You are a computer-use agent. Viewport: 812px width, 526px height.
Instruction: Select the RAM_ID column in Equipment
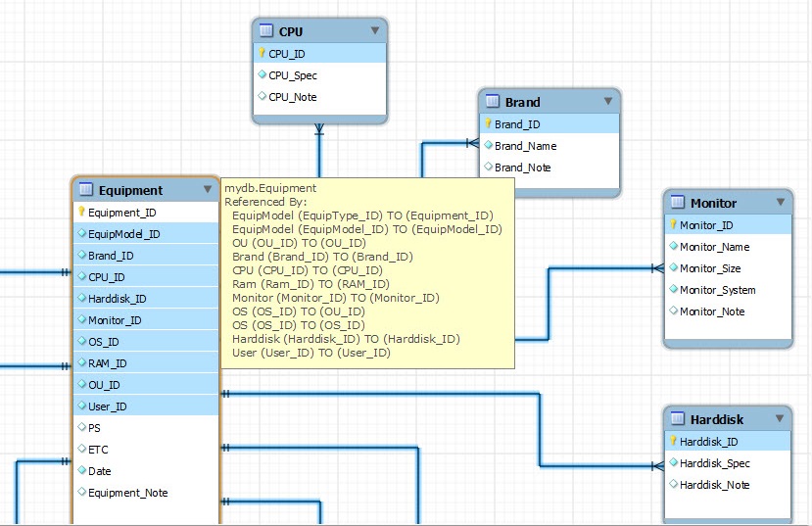coord(146,363)
